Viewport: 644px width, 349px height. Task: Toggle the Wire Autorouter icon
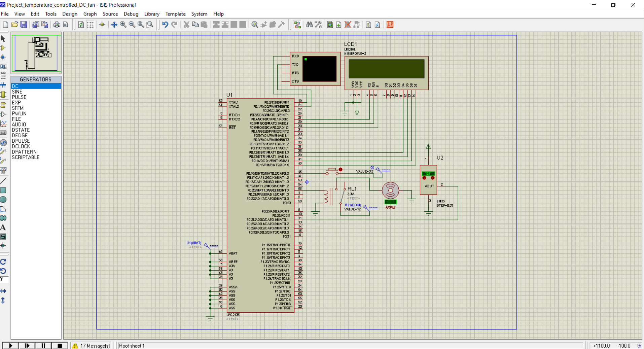pos(297,25)
